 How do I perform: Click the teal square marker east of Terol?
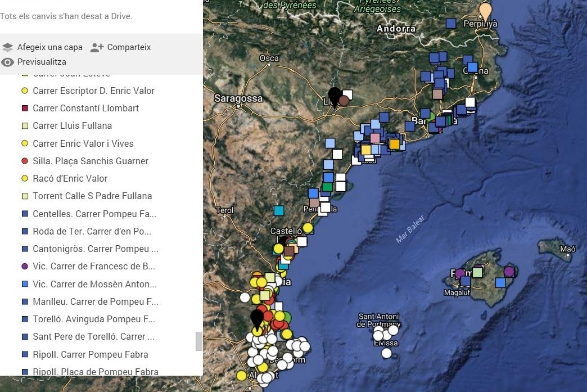click(x=278, y=210)
